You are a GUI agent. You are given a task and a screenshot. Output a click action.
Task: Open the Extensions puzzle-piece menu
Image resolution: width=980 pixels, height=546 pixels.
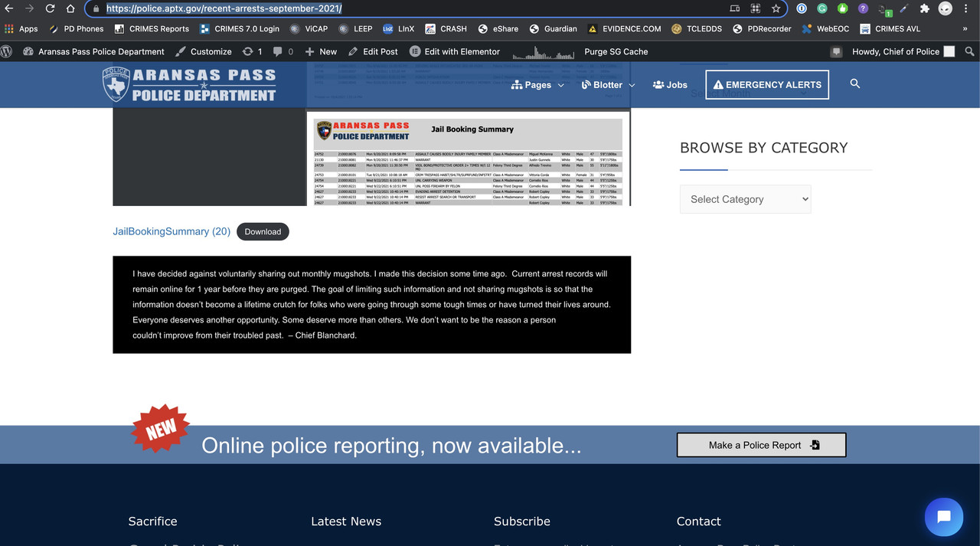tap(924, 8)
